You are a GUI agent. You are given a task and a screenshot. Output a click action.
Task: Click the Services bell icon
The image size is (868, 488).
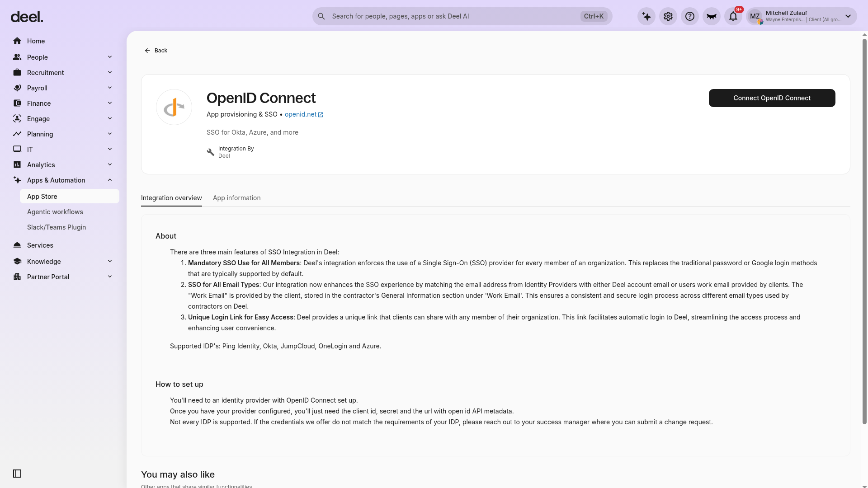[17, 245]
